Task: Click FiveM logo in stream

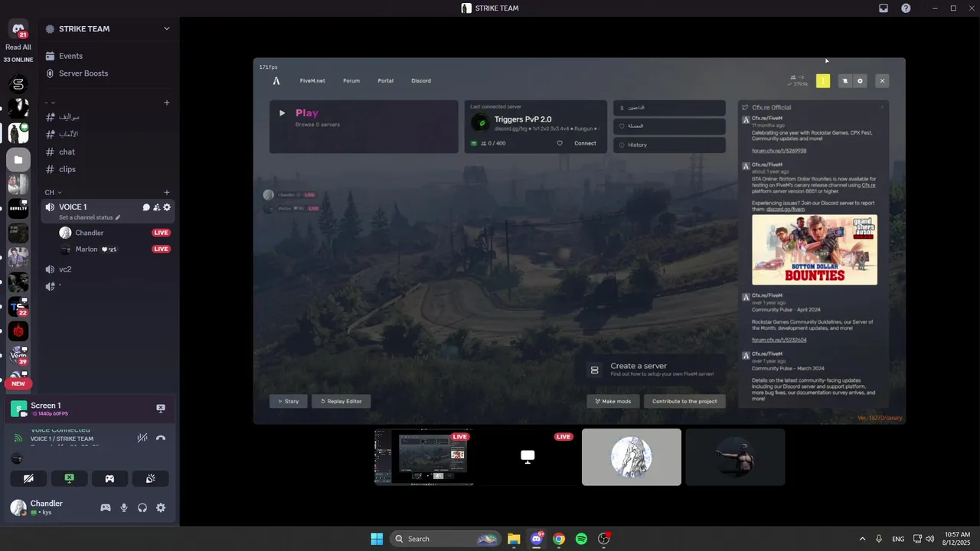Action: [x=276, y=80]
